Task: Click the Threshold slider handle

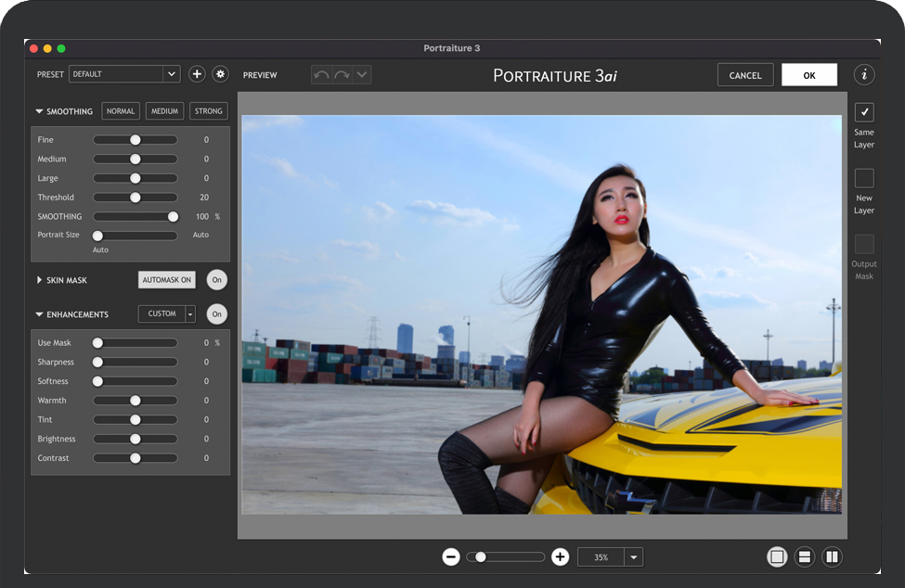Action: [135, 198]
